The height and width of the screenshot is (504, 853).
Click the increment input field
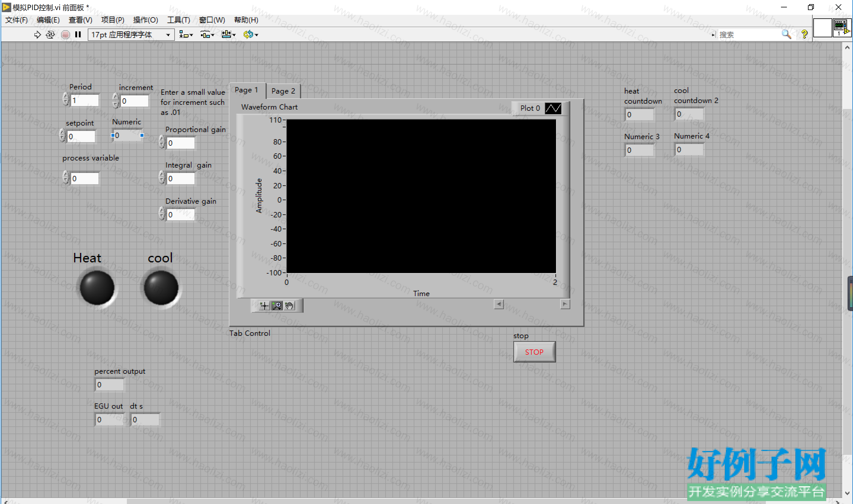pyautogui.click(x=134, y=101)
